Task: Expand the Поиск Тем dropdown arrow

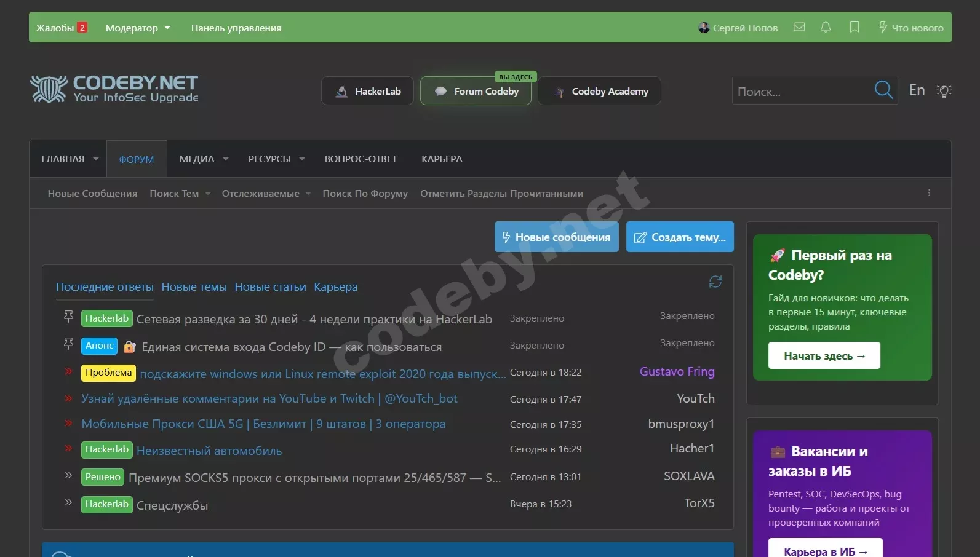Action: click(208, 194)
